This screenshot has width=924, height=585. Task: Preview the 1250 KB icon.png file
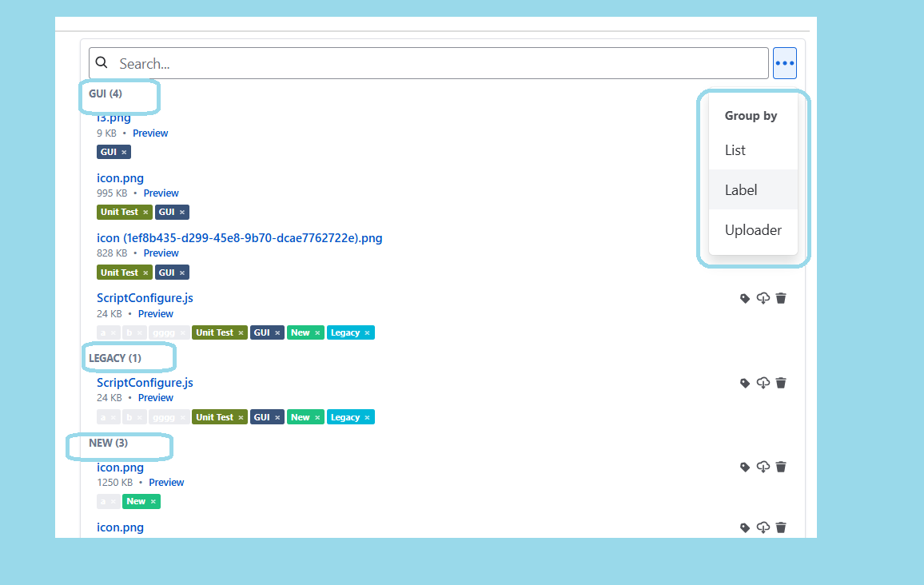click(x=166, y=483)
